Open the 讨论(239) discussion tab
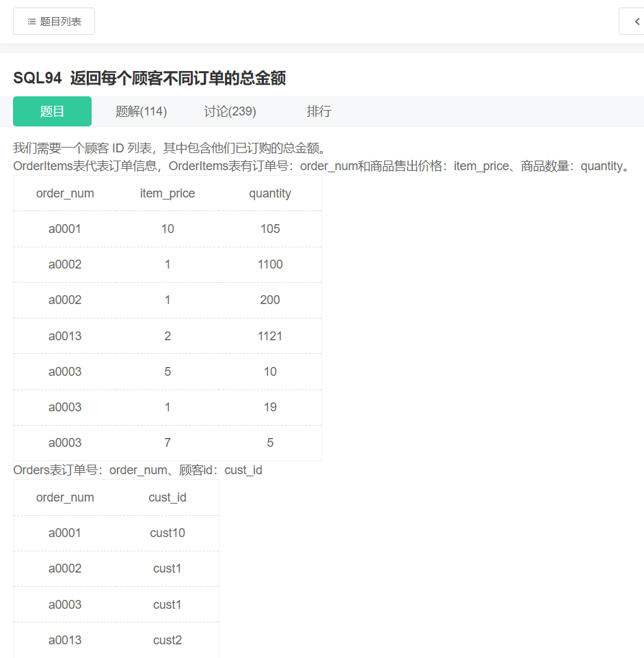The image size is (644, 658). tap(230, 111)
